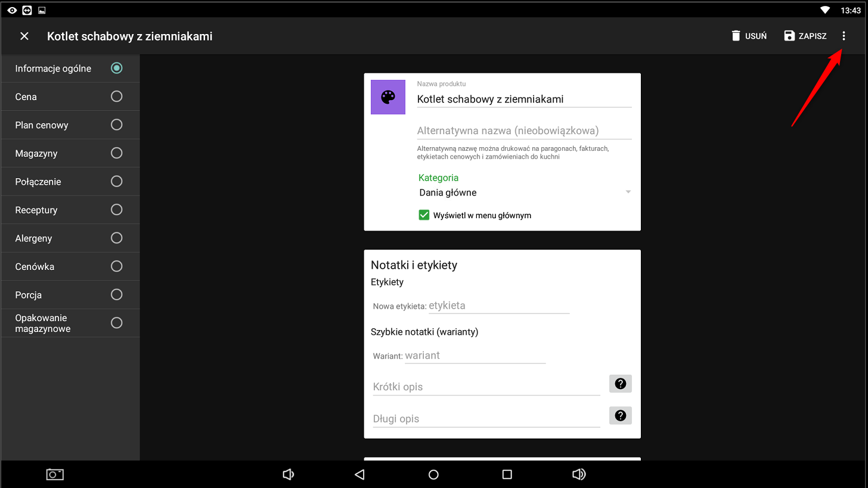The height and width of the screenshot is (488, 868).
Task: Open help for Długi opis field
Action: pyautogui.click(x=620, y=416)
